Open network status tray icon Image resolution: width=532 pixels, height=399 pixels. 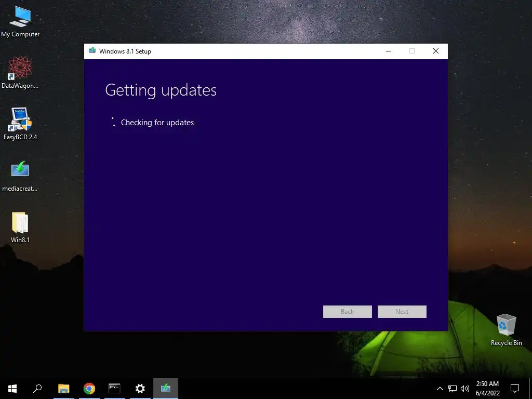click(453, 389)
